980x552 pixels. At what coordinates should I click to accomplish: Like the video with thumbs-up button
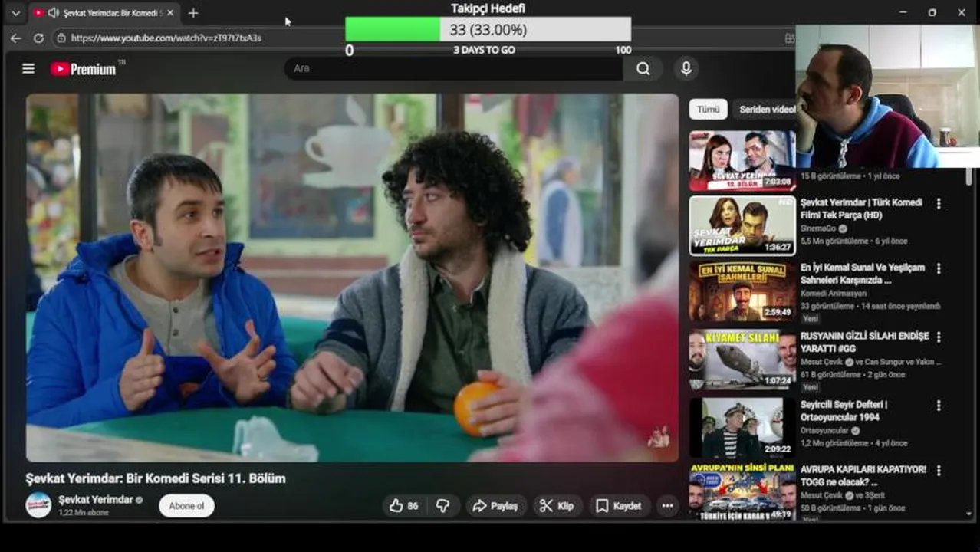click(403, 506)
